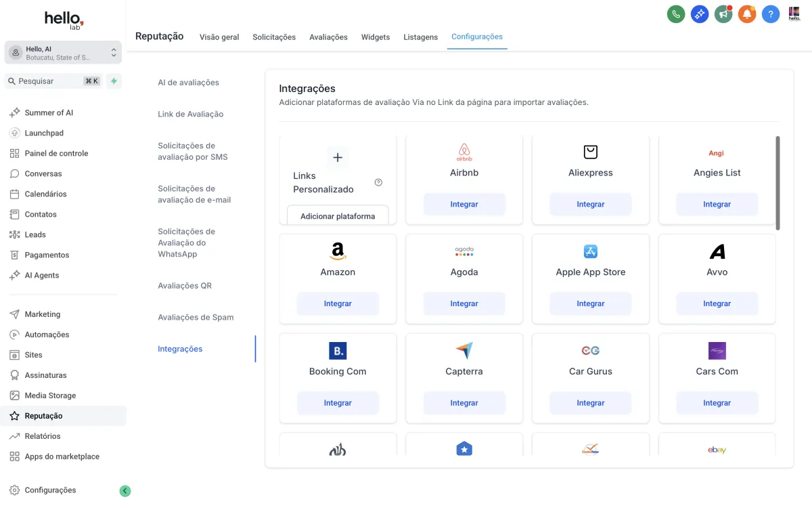The height and width of the screenshot is (508, 812).
Task: Open the blue AI sparkle icon in header
Action: [x=700, y=14]
